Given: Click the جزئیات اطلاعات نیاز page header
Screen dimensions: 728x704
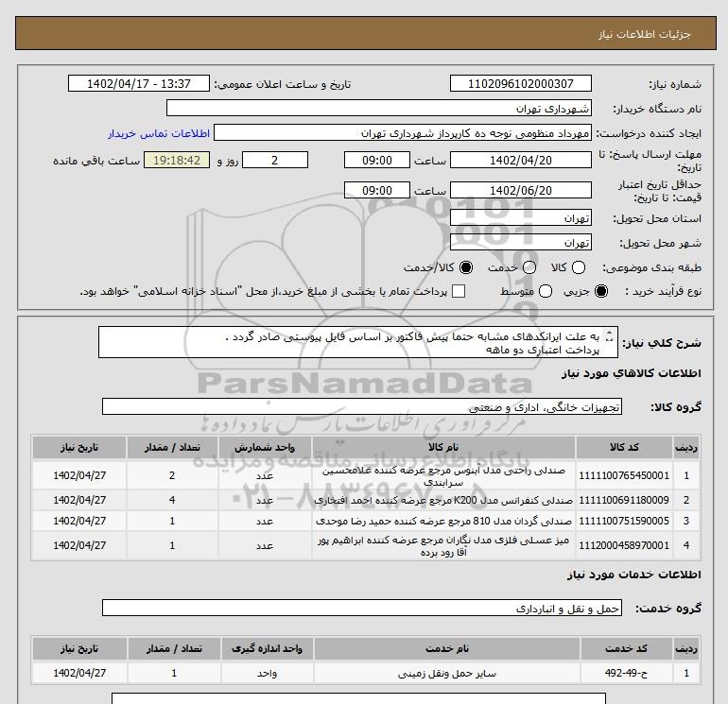Looking at the screenshot, I should coord(645,34).
